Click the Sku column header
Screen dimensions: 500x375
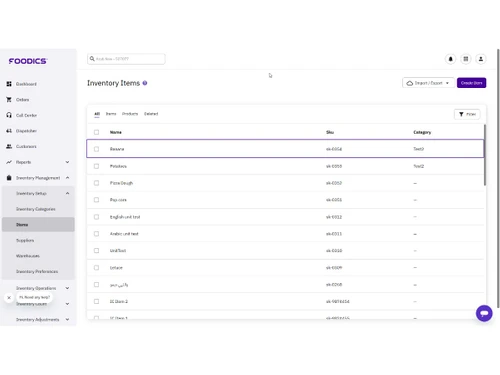[x=330, y=132]
